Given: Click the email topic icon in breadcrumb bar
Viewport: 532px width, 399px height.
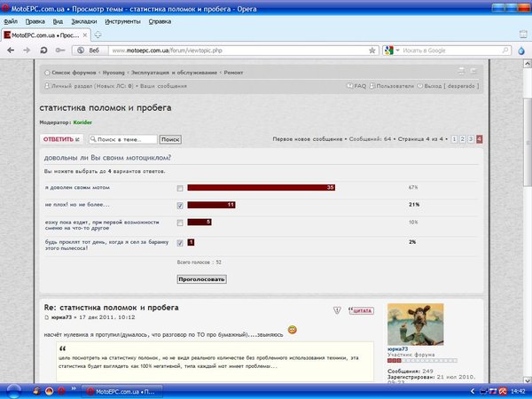Looking at the screenshot, I should (473, 71).
